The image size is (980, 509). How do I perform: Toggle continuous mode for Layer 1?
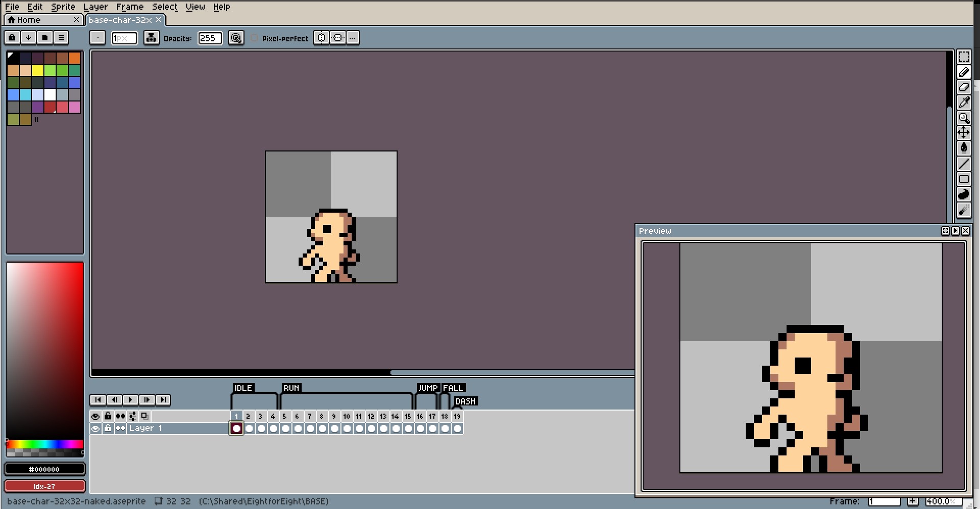tap(120, 428)
